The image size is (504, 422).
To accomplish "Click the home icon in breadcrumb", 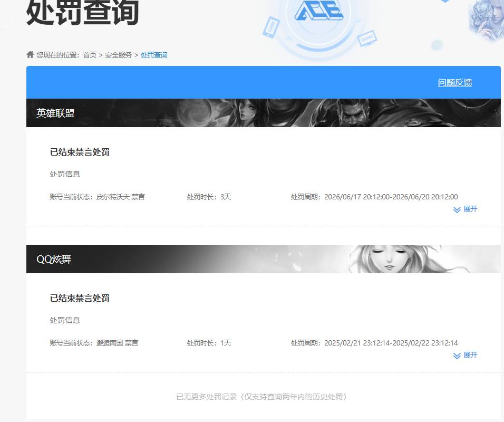I will pyautogui.click(x=30, y=55).
